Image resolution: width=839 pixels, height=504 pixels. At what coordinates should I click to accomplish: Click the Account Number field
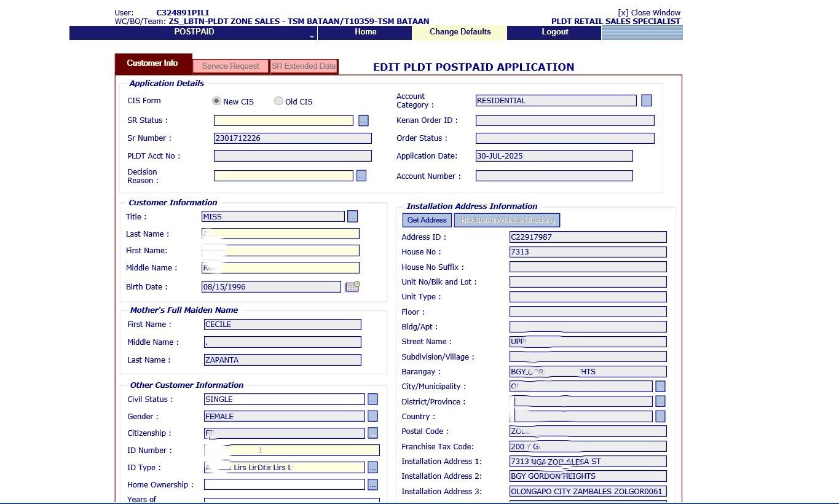point(554,176)
